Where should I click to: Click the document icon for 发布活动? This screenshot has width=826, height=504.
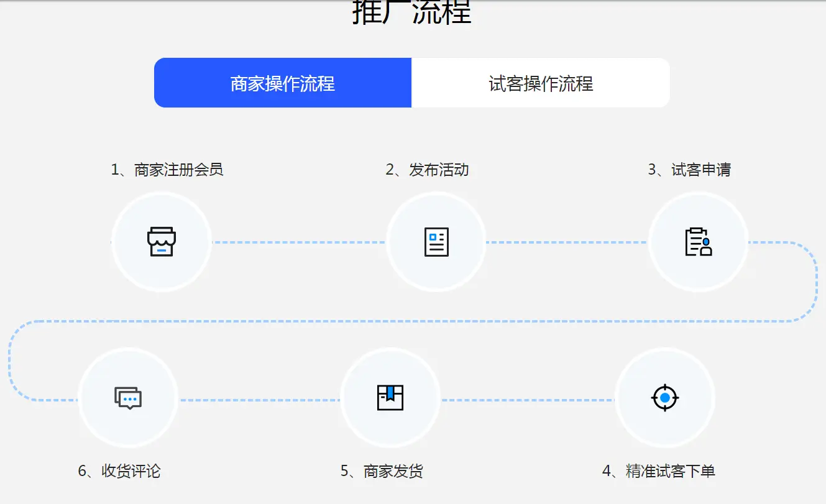pos(436,242)
